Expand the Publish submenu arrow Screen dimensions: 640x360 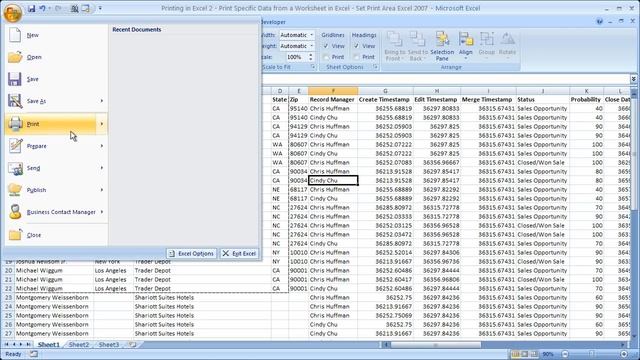[x=102, y=190]
